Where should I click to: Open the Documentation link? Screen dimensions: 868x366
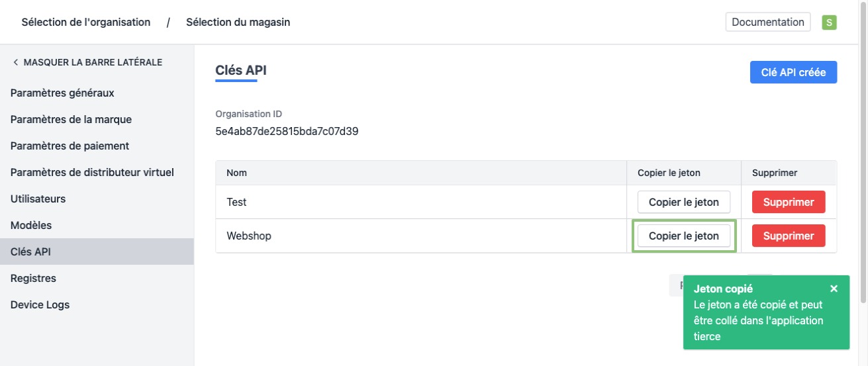pyautogui.click(x=768, y=22)
